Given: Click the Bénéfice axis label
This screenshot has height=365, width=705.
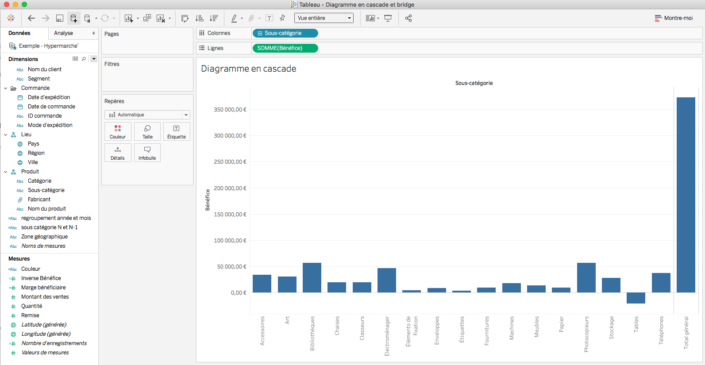Looking at the screenshot, I should click(x=207, y=200).
